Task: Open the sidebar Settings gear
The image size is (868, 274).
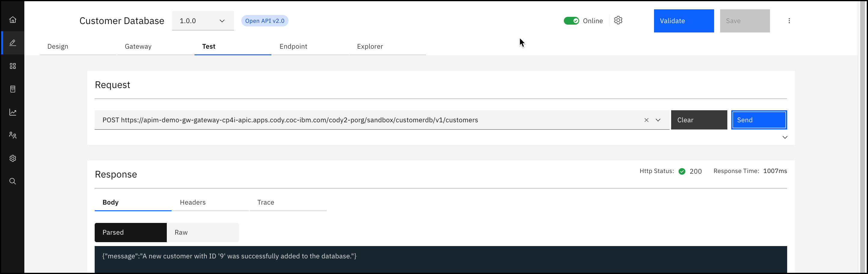Action: click(x=13, y=158)
